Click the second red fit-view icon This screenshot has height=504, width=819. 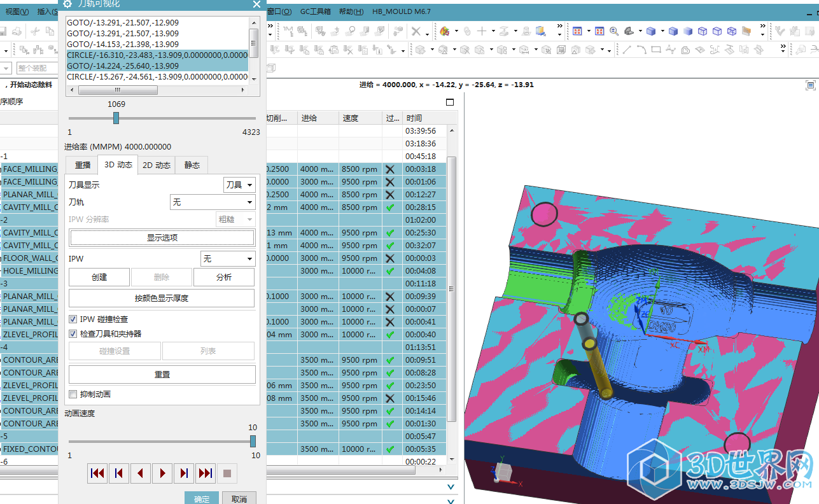pos(599,31)
